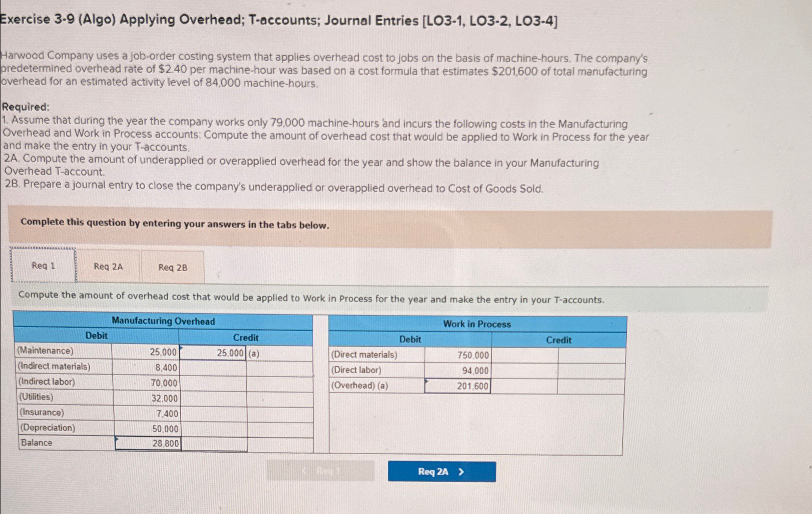Viewport: 812px width, 514px height.
Task: Select the Req 2B tab
Action: pos(172,267)
